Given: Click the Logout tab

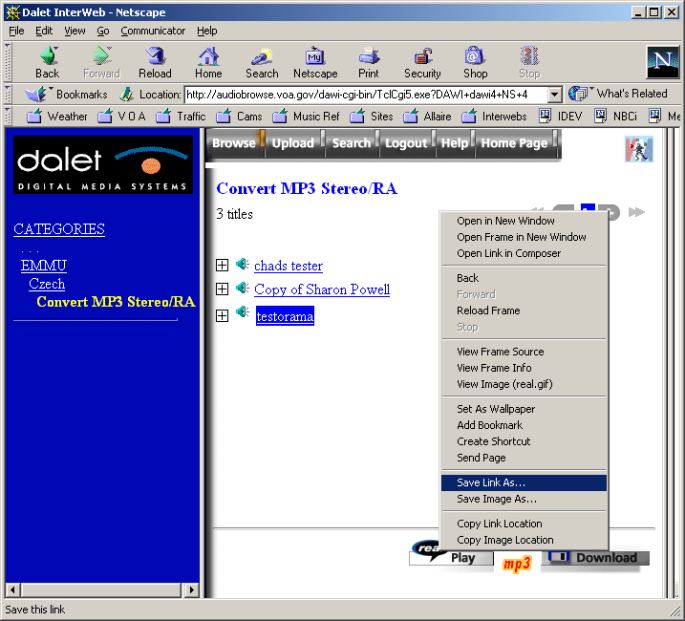Looking at the screenshot, I should click(406, 143).
